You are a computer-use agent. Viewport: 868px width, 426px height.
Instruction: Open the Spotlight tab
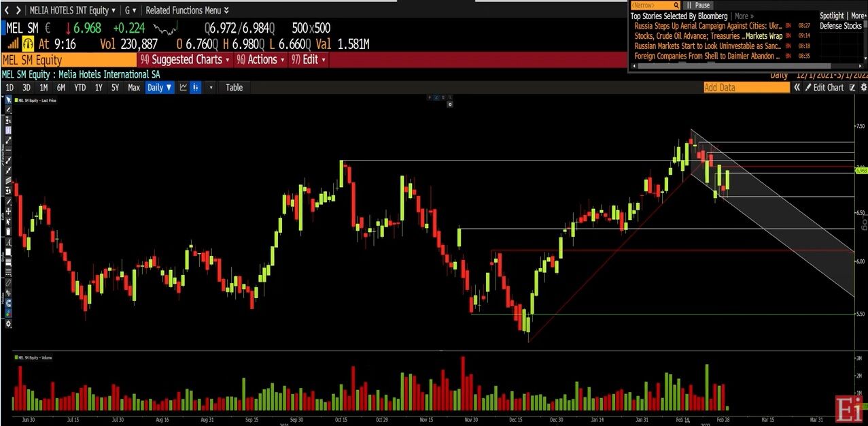tap(831, 16)
